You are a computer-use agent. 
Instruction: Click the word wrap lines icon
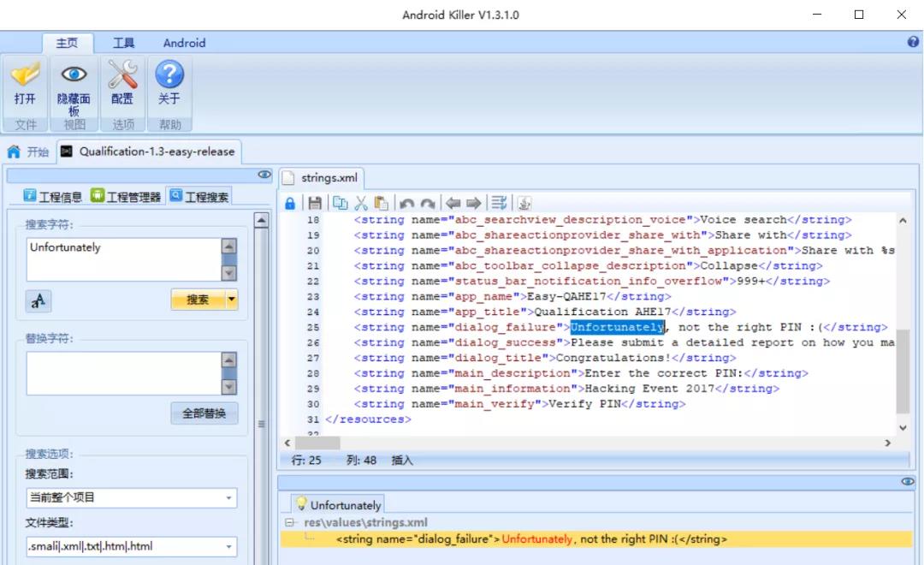point(499,204)
